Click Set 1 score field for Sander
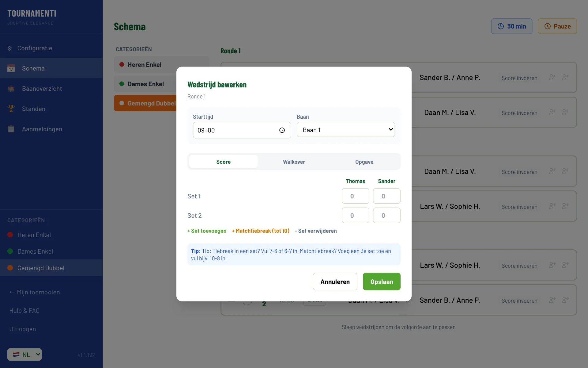588x368 pixels. [386, 196]
